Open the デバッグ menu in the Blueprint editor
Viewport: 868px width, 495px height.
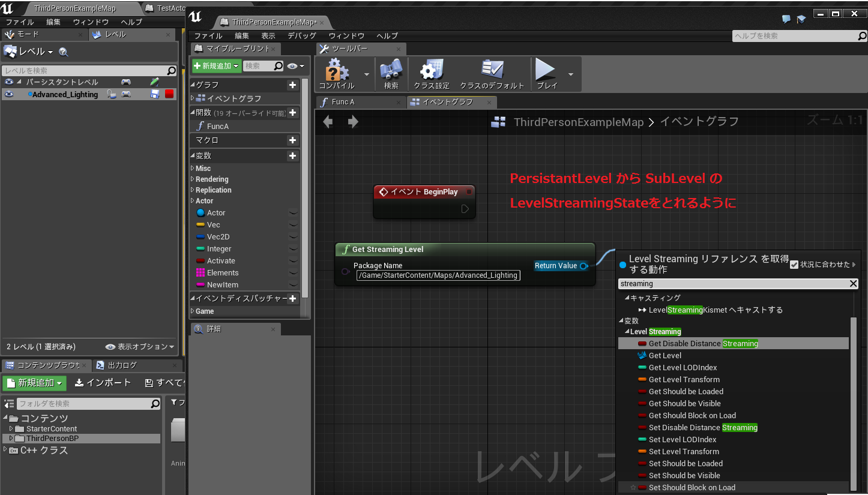point(301,36)
